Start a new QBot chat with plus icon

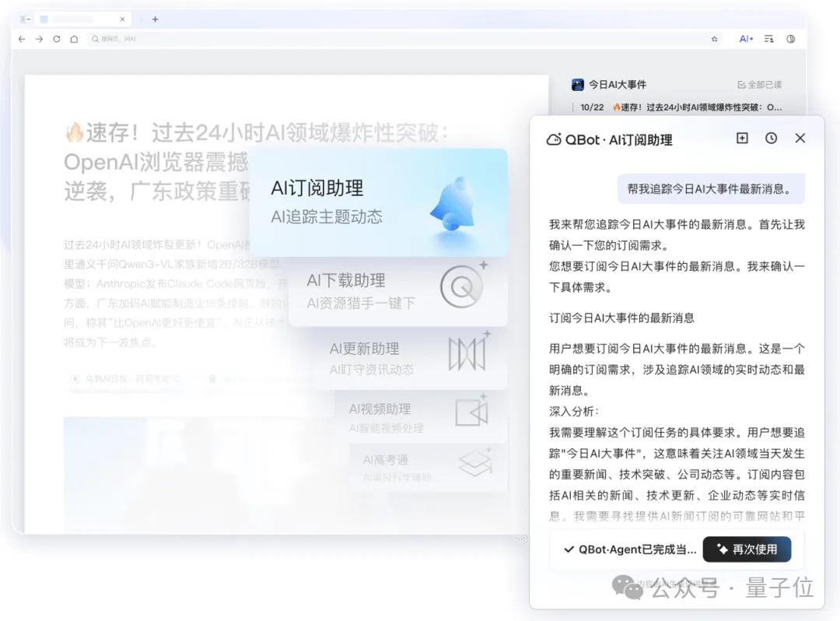click(x=742, y=139)
